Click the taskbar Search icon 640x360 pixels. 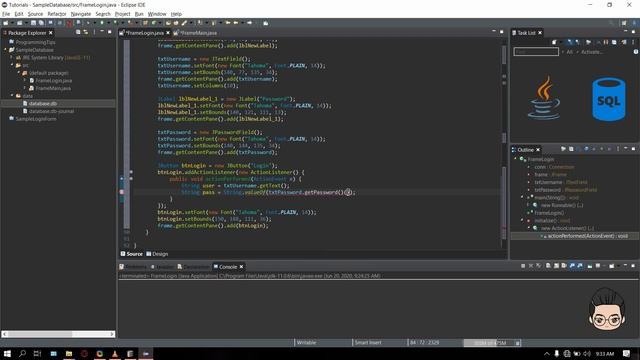tap(22, 353)
